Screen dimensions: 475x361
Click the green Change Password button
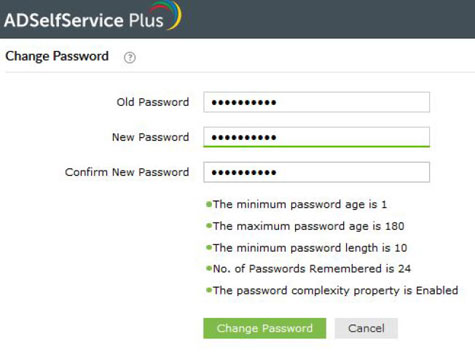click(x=265, y=328)
